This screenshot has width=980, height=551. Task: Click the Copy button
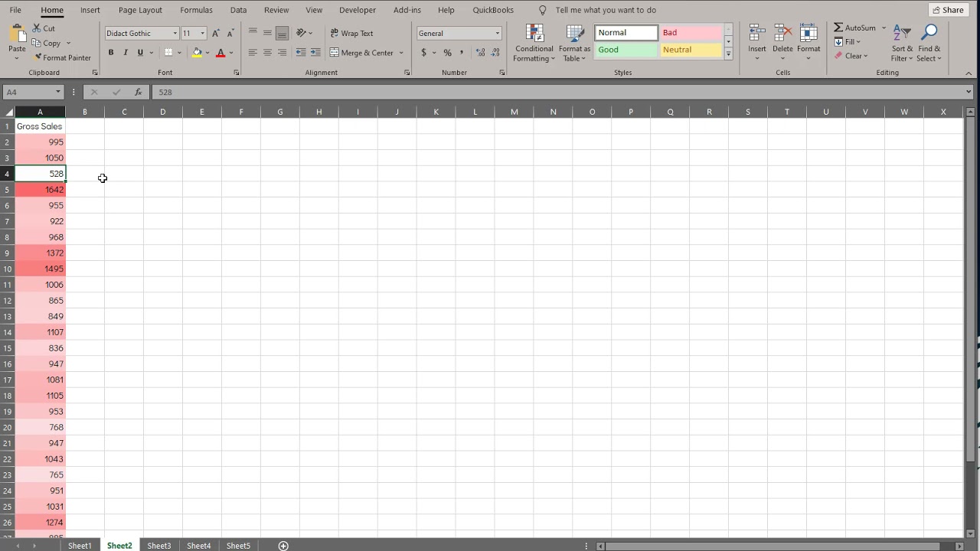[x=47, y=43]
